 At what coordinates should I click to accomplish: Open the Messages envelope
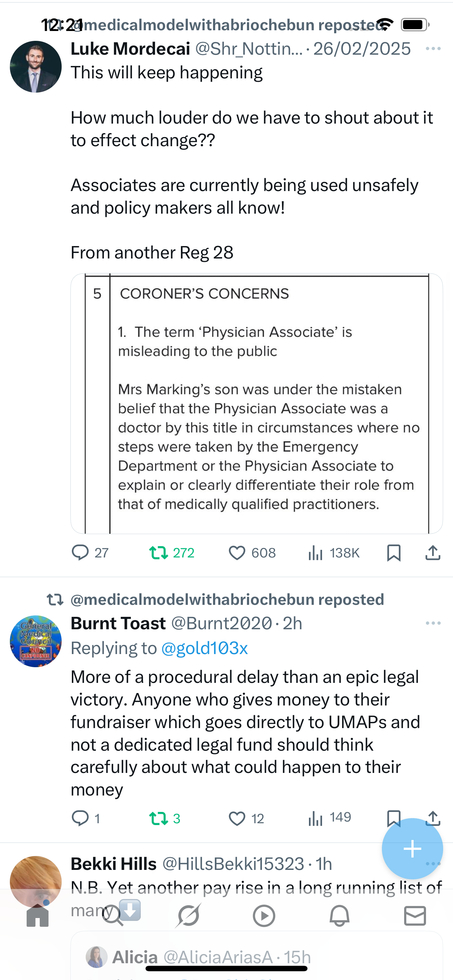coord(415,916)
